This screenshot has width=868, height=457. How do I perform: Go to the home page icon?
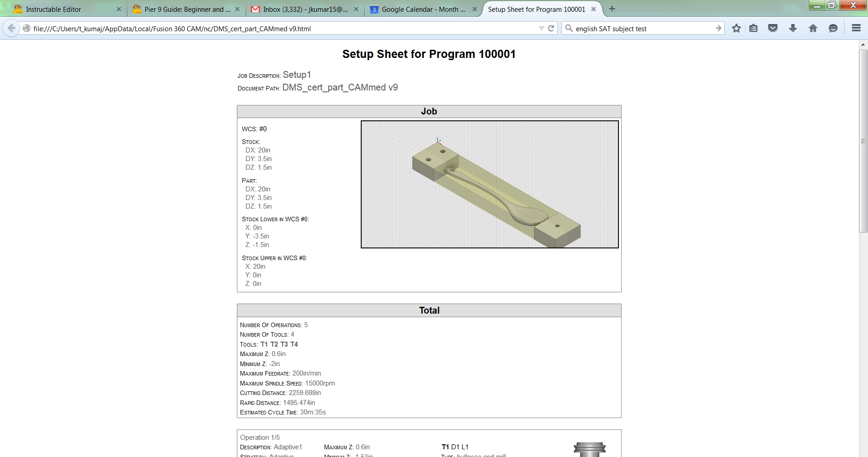(x=813, y=28)
